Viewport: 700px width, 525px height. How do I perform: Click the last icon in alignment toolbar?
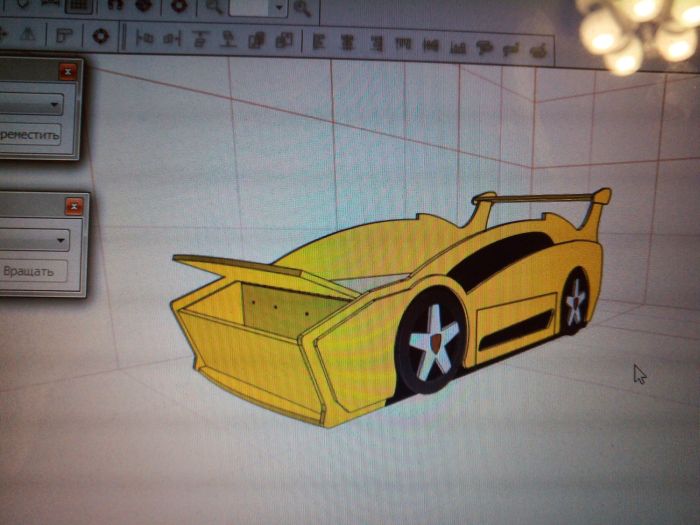(539, 50)
